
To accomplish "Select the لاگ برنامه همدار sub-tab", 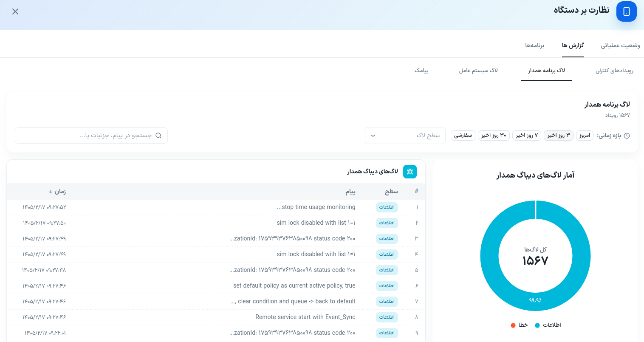I will (x=547, y=71).
